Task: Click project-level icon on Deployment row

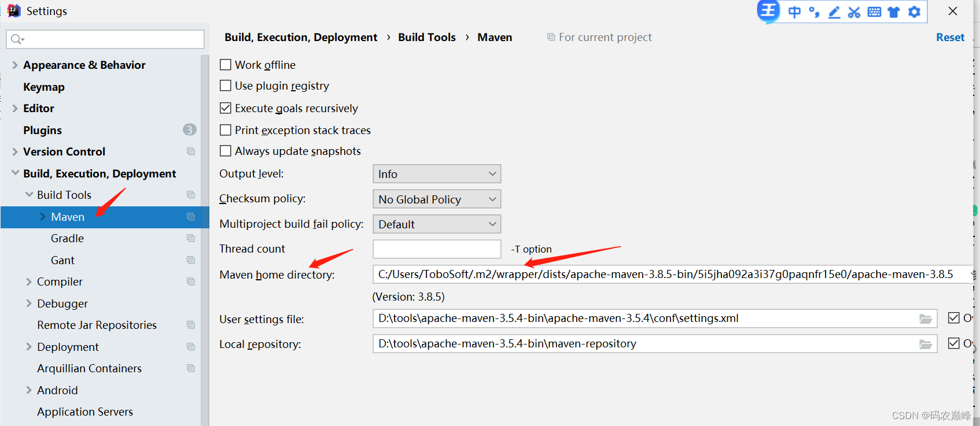Action: 190,347
